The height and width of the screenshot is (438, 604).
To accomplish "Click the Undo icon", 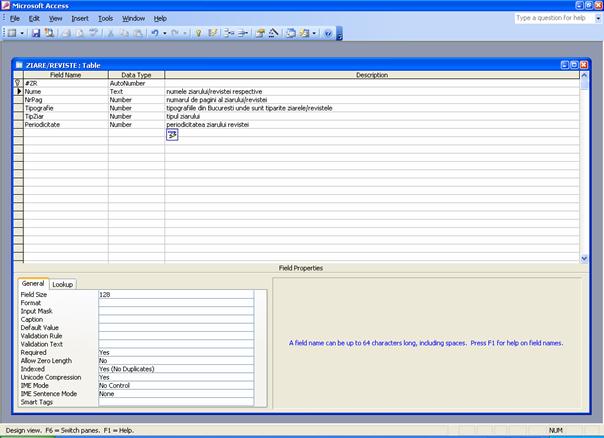I will coord(154,33).
